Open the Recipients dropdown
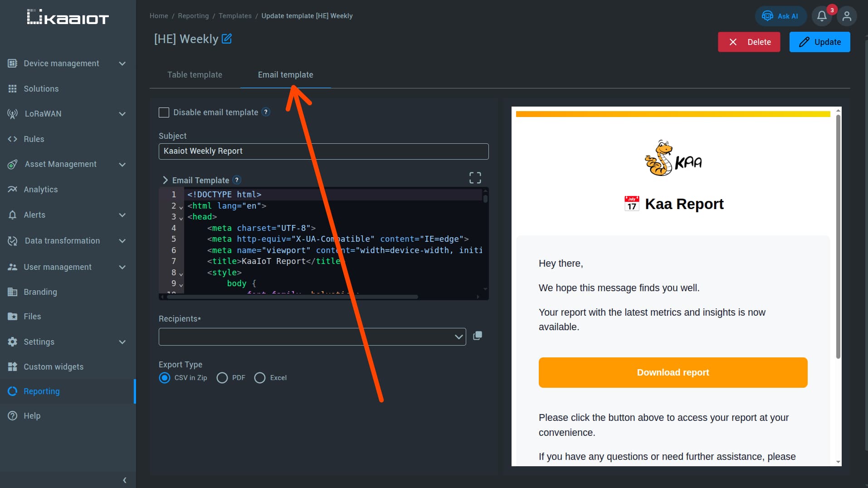The width and height of the screenshot is (868, 488). [312, 337]
